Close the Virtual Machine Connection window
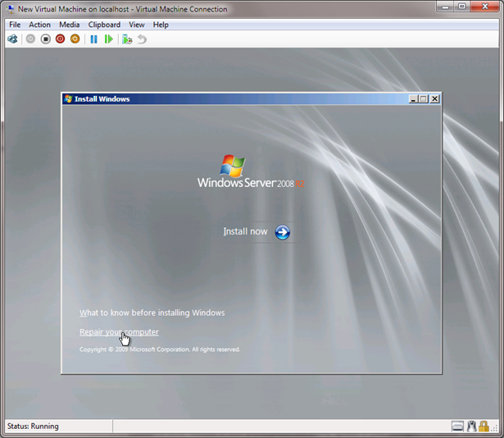The width and height of the screenshot is (504, 438). (x=485, y=7)
